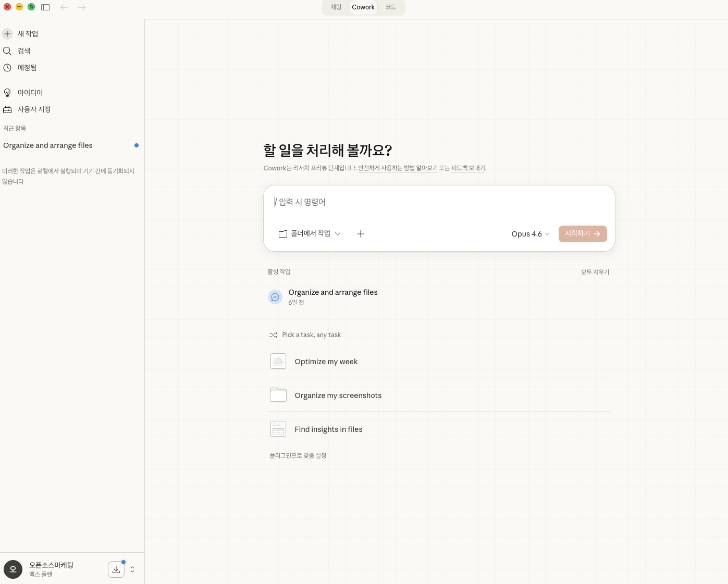The image size is (728, 584).
Task: Open the 피드백 보내기 feedback link
Action: 468,168
